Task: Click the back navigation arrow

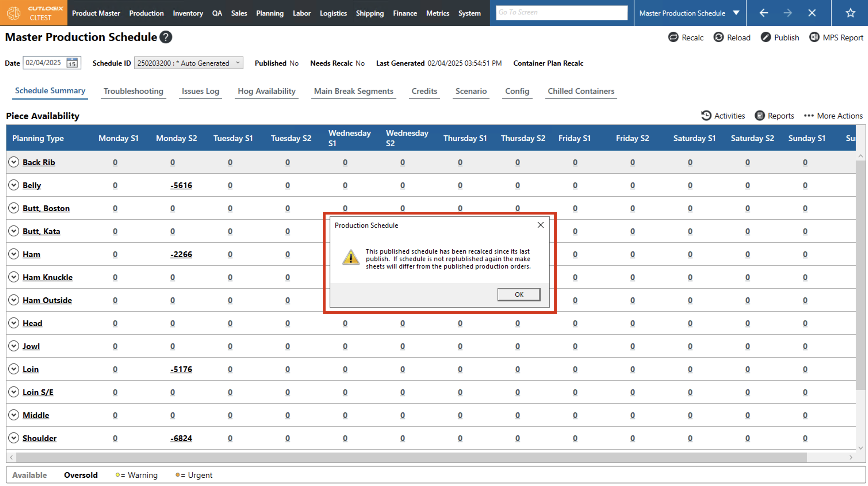Action: 764,13
